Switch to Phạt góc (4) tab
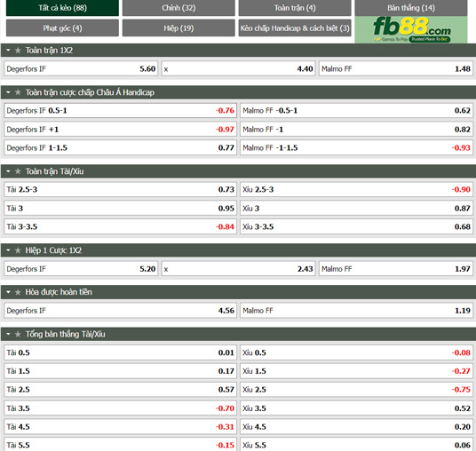 click(x=62, y=28)
